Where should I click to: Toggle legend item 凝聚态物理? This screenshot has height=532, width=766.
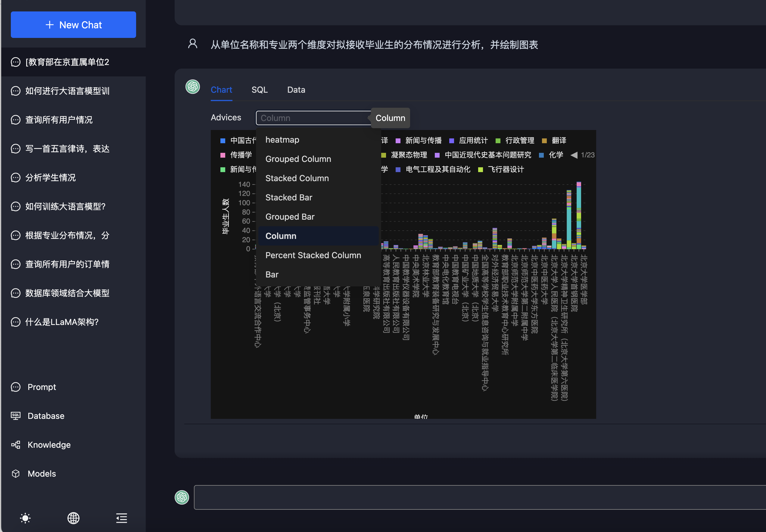point(404,155)
